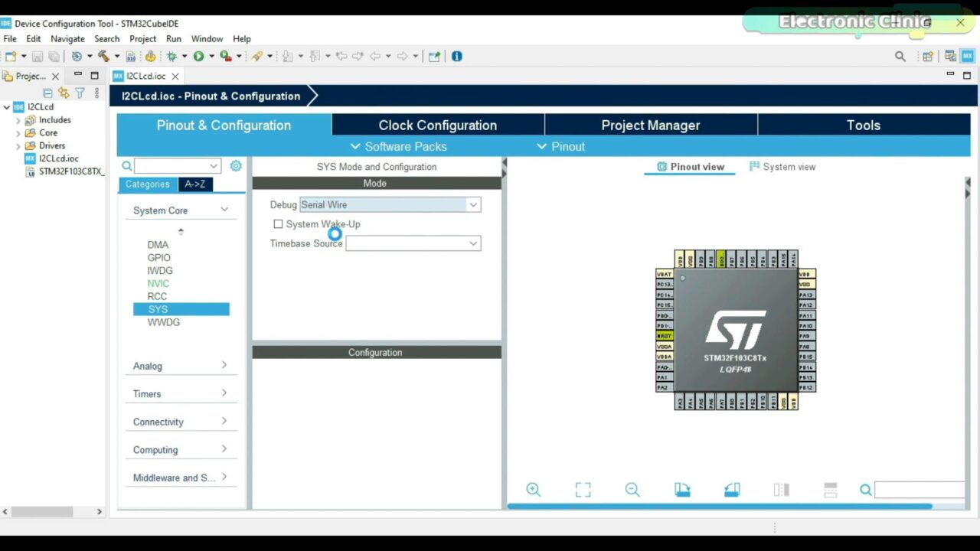Click the Fit to screen icon under the pinout
This screenshot has width=980, height=551.
(x=583, y=490)
